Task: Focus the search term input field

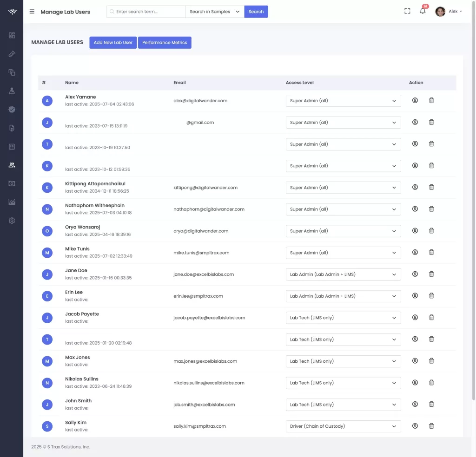Action: point(145,12)
